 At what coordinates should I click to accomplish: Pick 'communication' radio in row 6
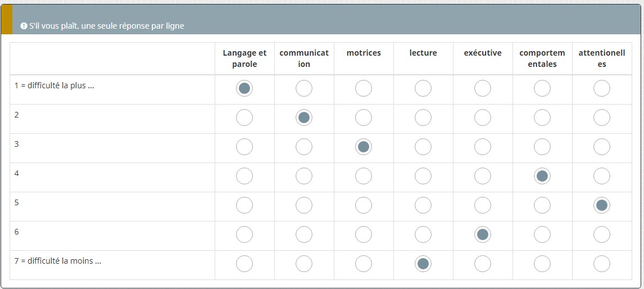coord(304,234)
